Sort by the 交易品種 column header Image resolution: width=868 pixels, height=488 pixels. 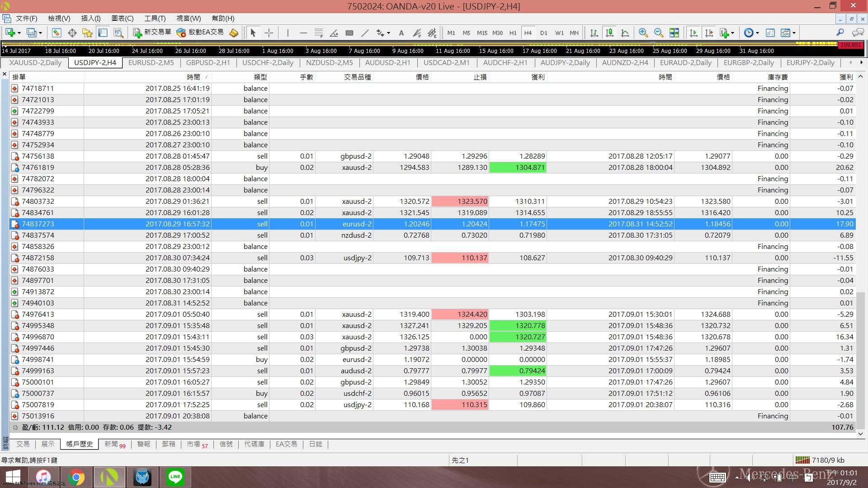point(344,77)
